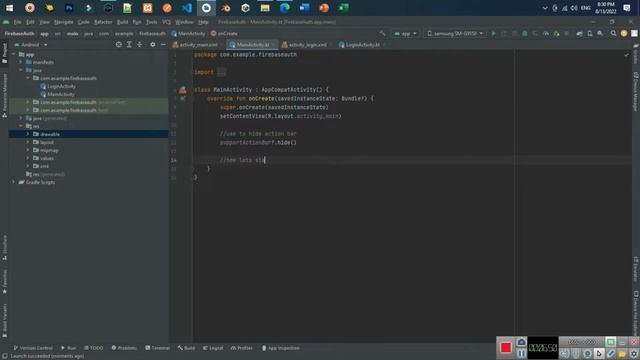Stop recording with red square button
This screenshot has width=640, height=360.
coord(506,347)
